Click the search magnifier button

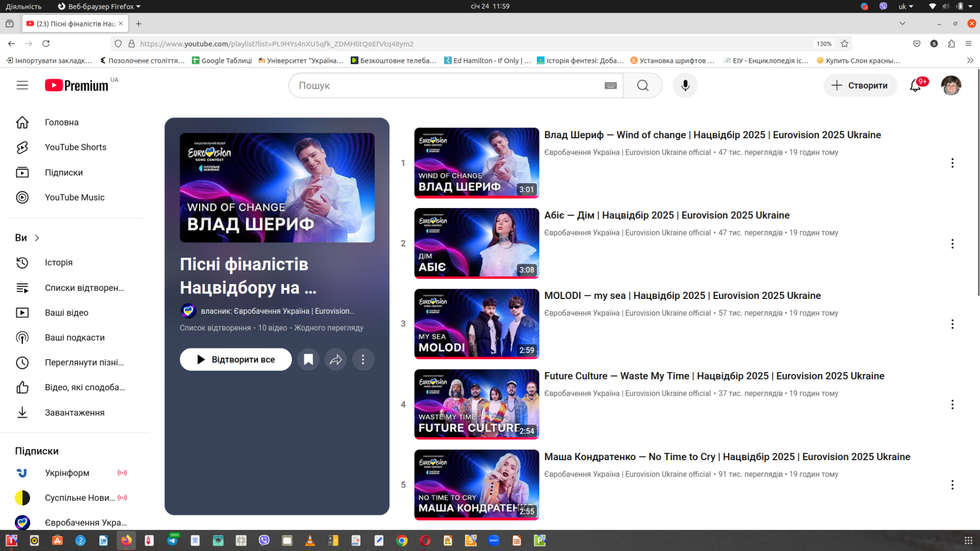[x=643, y=86]
